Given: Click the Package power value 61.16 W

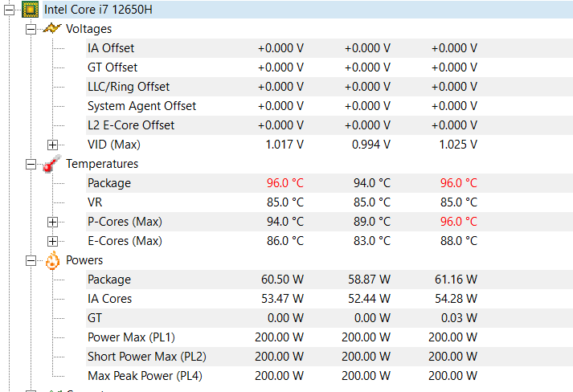Looking at the screenshot, I should (456, 280).
